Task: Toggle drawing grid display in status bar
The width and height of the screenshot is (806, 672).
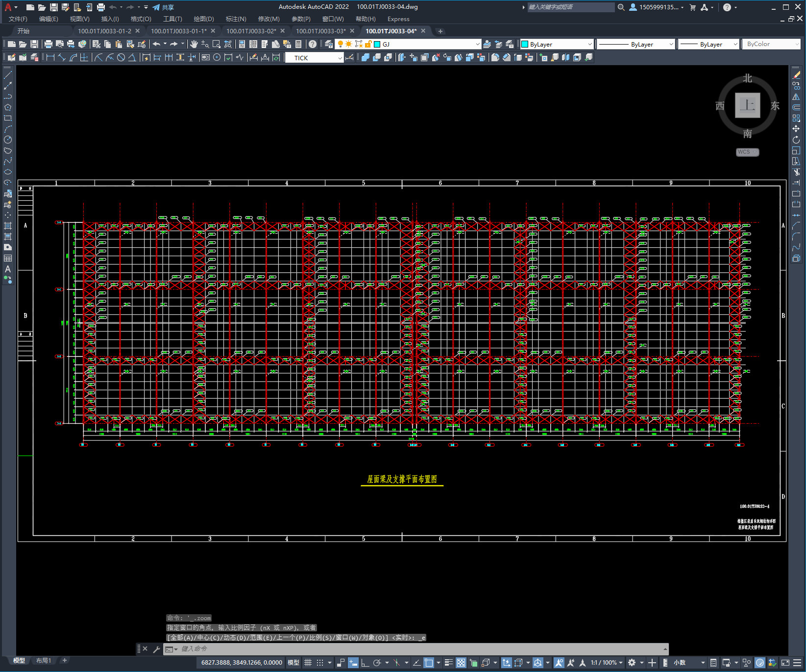Action: pos(308,663)
